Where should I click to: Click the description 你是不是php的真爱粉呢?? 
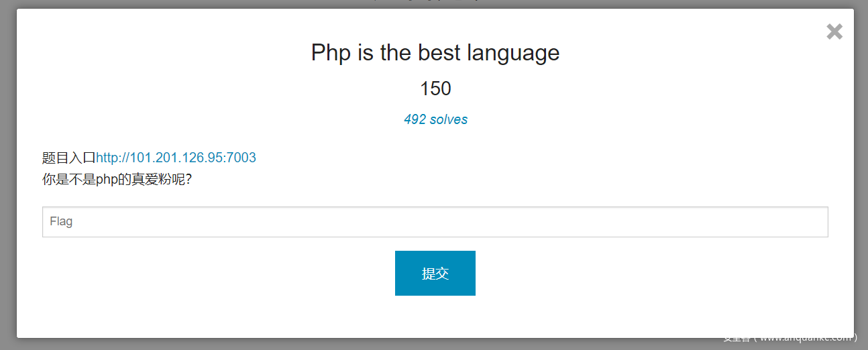(x=117, y=180)
